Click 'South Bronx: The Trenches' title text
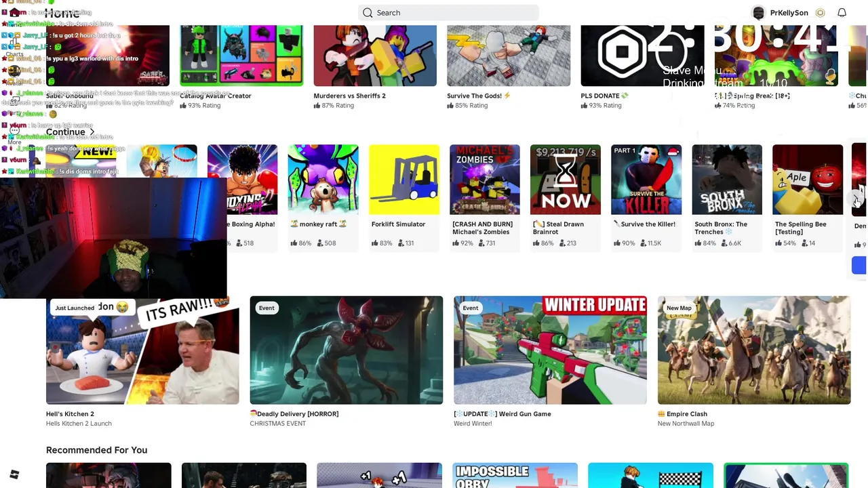The width and height of the screenshot is (868, 488). pos(721,228)
